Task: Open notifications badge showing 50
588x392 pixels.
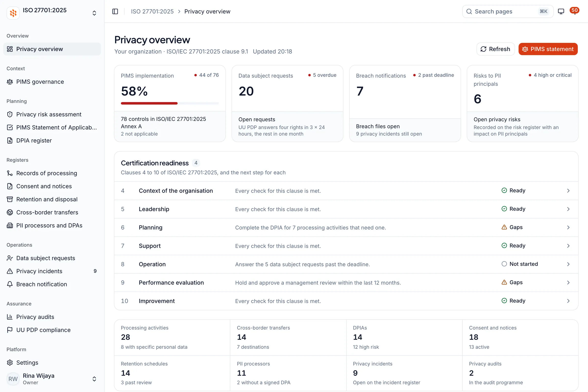Action: click(575, 11)
